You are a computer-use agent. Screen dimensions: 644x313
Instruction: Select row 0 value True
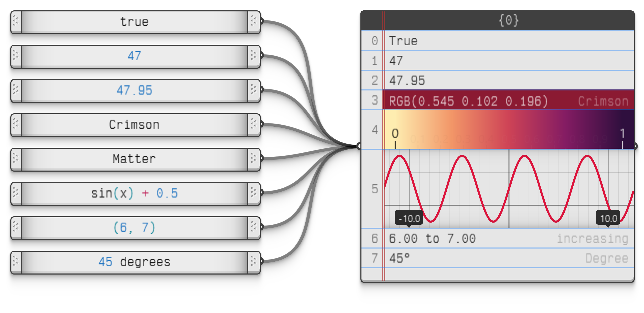click(x=498, y=41)
